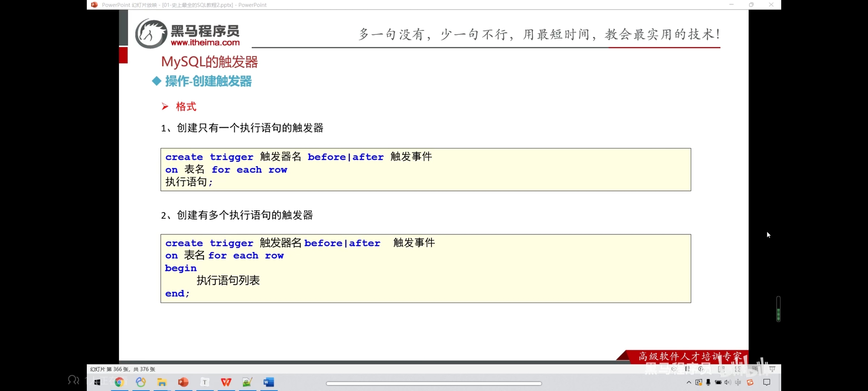Toggle the microphone tray icon

[708, 382]
